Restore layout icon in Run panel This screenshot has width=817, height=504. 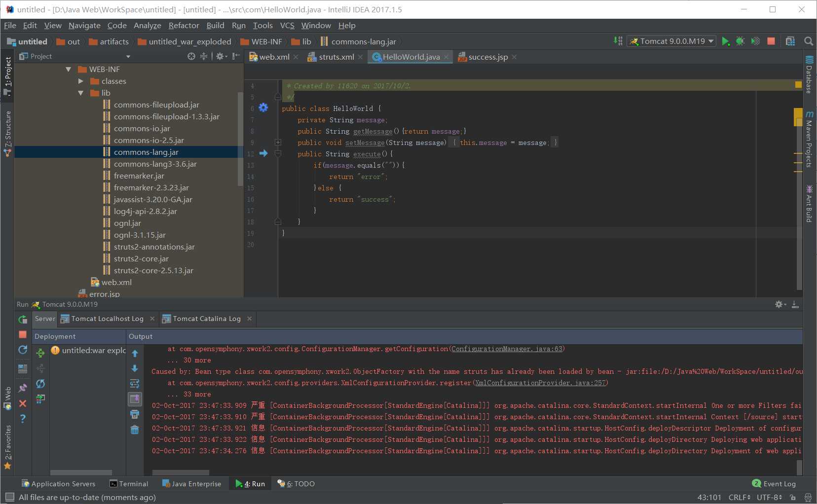click(23, 368)
